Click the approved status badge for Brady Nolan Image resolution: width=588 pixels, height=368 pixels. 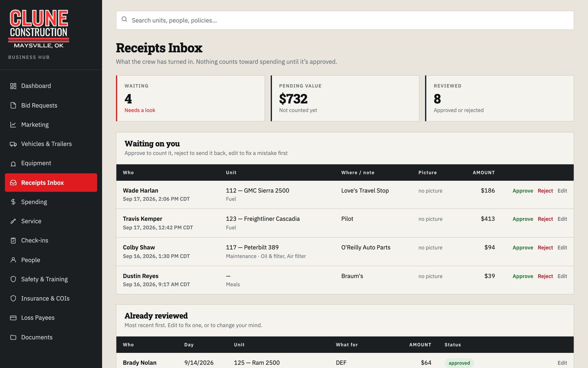tap(459, 363)
